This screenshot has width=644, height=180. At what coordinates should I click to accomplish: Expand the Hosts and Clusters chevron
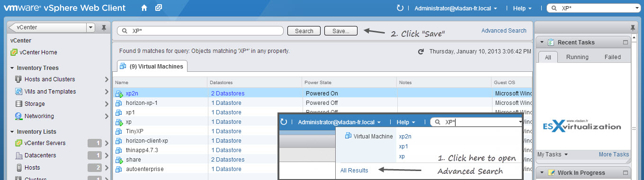107,79
